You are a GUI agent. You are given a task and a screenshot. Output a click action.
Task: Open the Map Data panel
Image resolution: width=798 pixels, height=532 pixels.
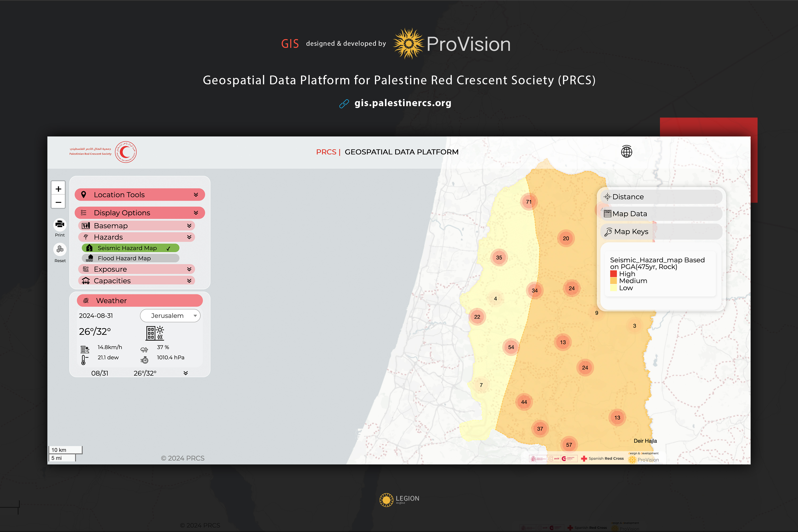coord(630,214)
